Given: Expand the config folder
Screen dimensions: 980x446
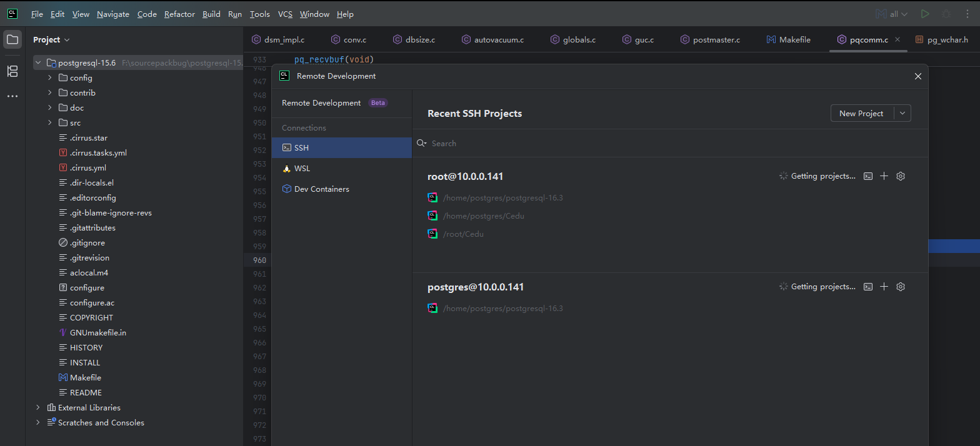Looking at the screenshot, I should [50, 77].
